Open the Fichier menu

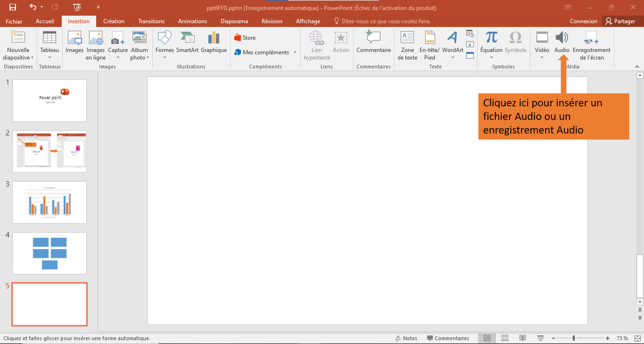pos(14,21)
